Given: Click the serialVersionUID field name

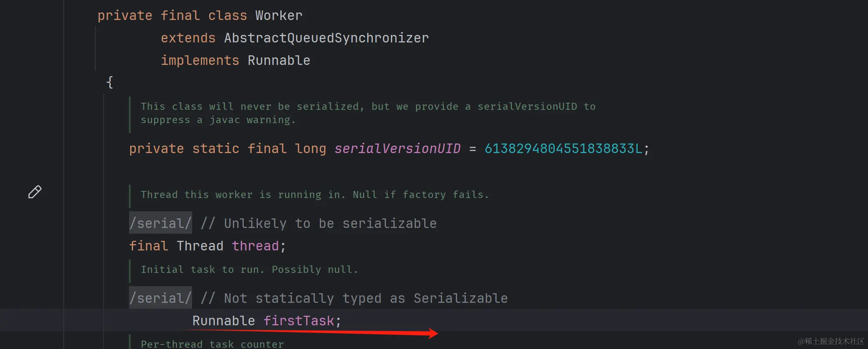Looking at the screenshot, I should [397, 149].
